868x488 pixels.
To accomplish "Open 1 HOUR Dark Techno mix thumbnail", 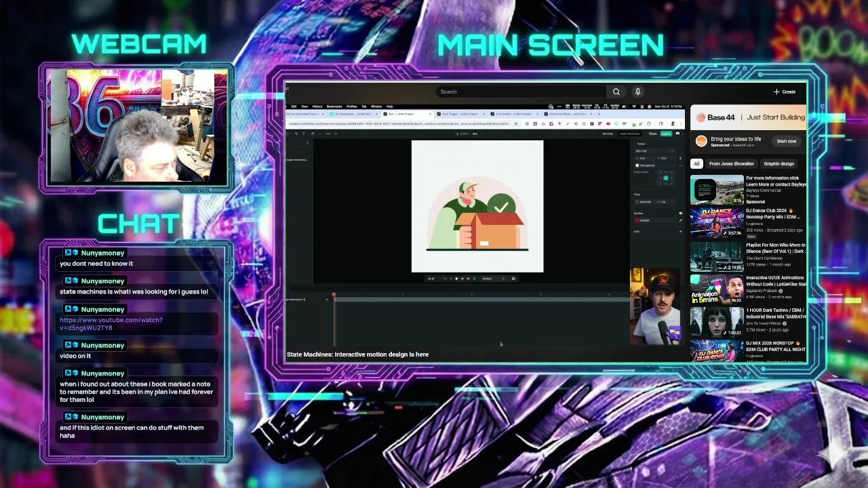I will tap(717, 322).
